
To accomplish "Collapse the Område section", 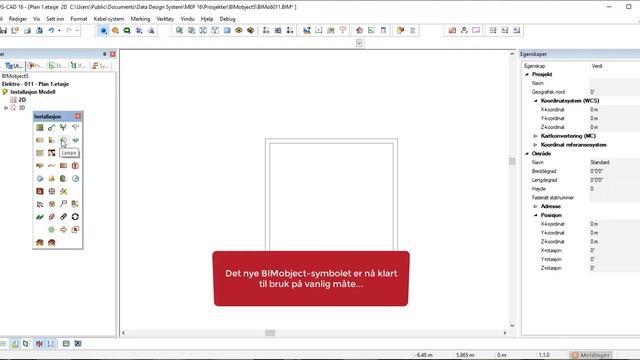I will click(x=527, y=153).
